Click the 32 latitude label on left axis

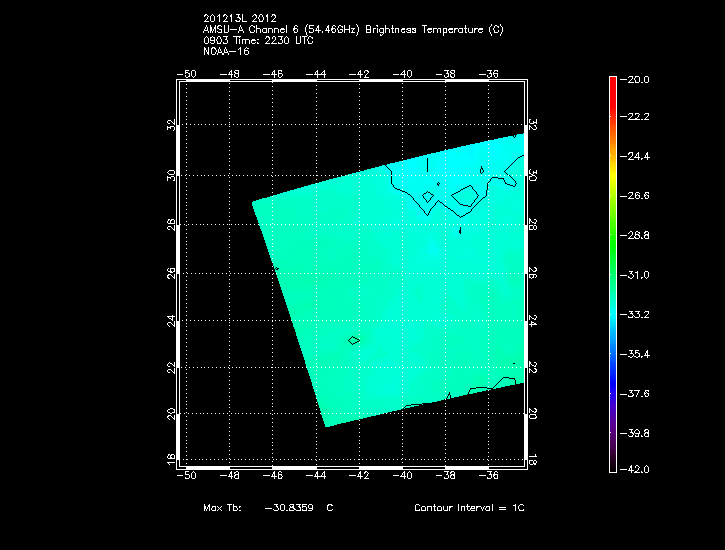click(171, 126)
